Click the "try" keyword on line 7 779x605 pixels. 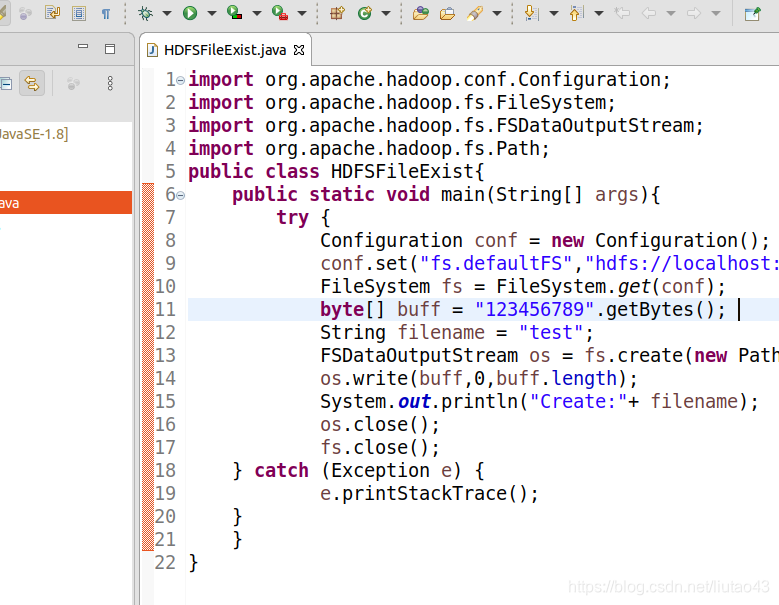point(293,218)
